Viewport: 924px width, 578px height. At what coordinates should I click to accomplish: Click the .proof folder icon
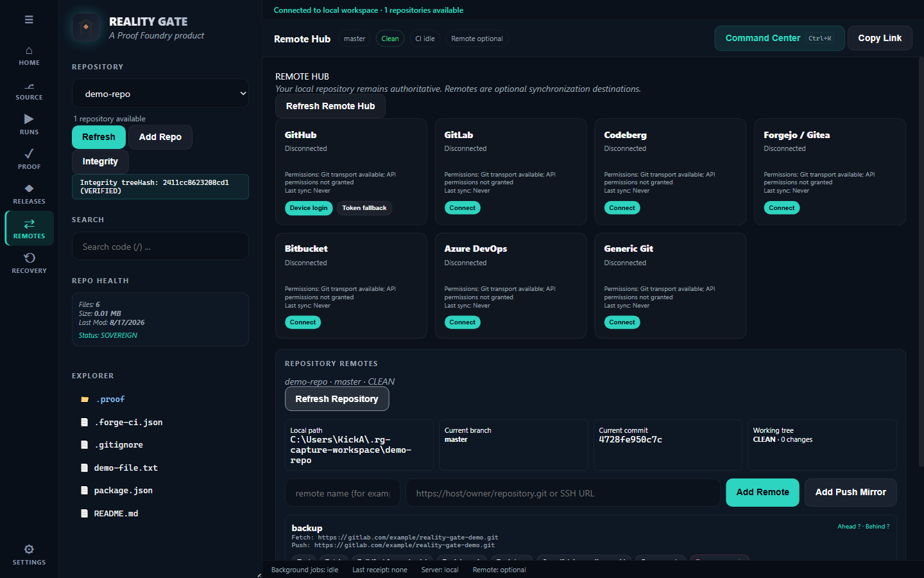point(85,399)
